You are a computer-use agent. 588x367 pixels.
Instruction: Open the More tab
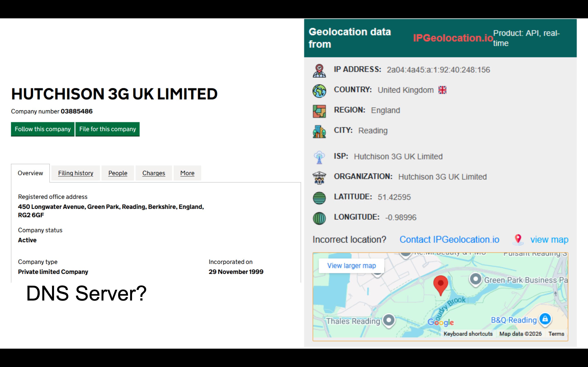point(187,173)
